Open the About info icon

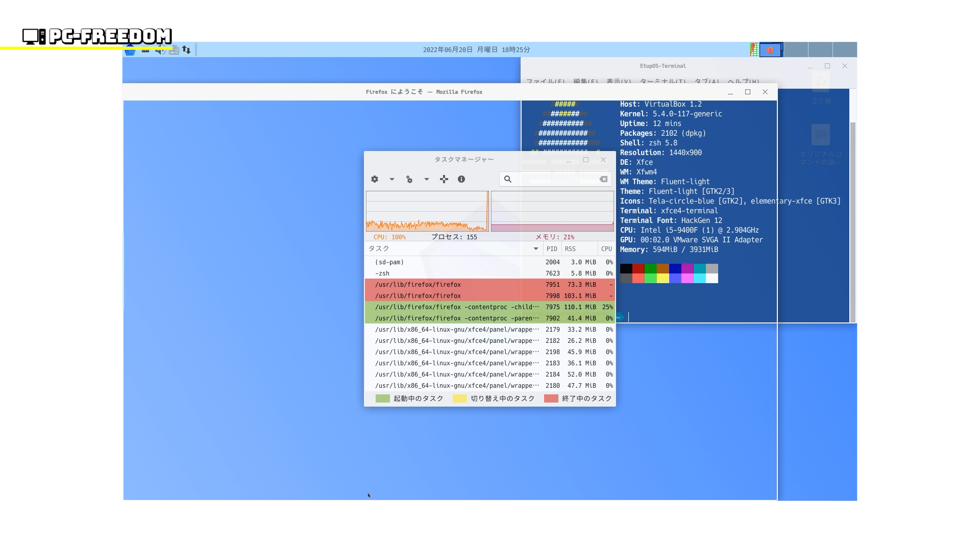click(461, 179)
